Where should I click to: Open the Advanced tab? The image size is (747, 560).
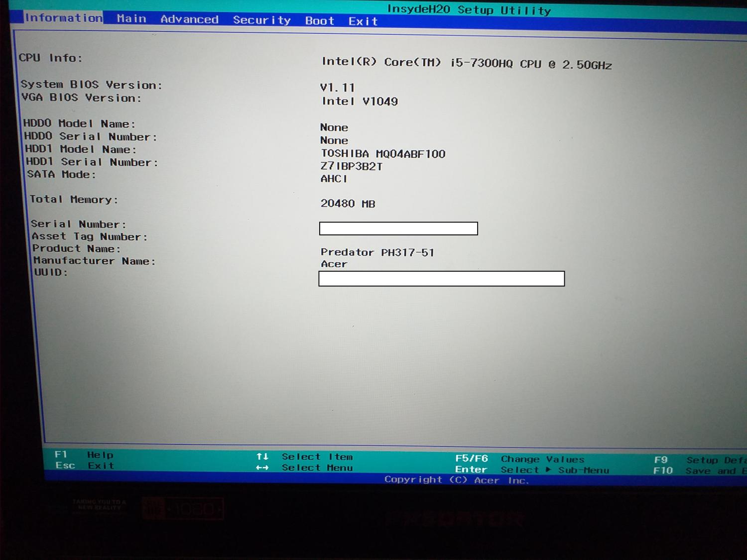189,19
